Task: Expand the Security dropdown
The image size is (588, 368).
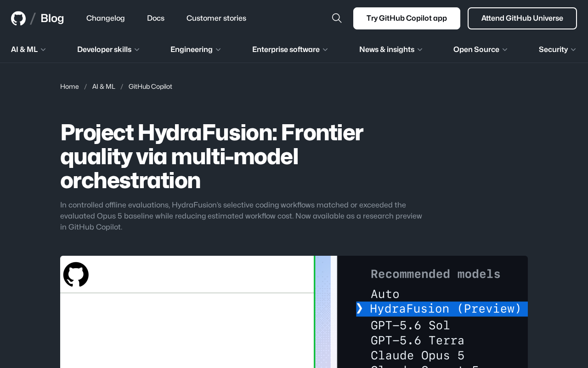Action: pos(557,49)
